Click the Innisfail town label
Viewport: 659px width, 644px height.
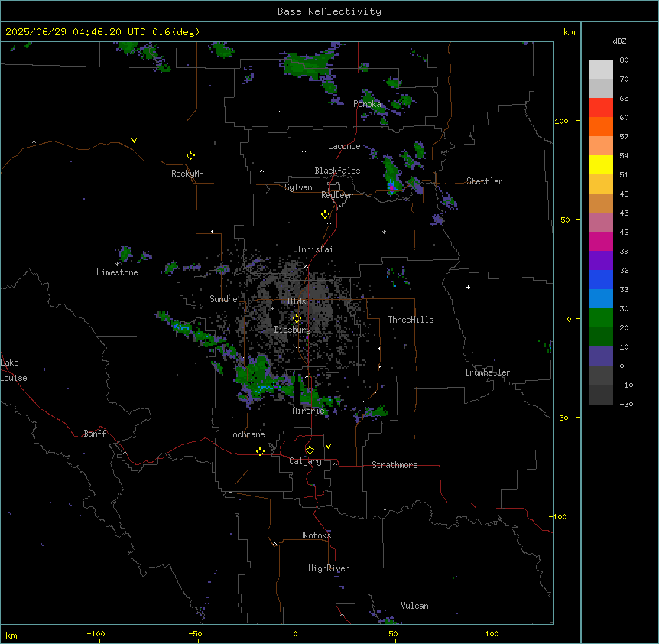pos(317,249)
